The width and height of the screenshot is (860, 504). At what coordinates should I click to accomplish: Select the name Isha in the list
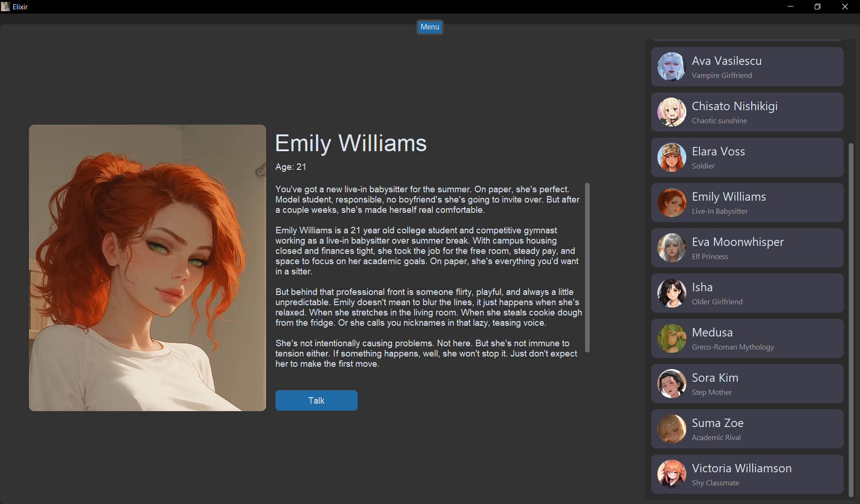pos(702,287)
